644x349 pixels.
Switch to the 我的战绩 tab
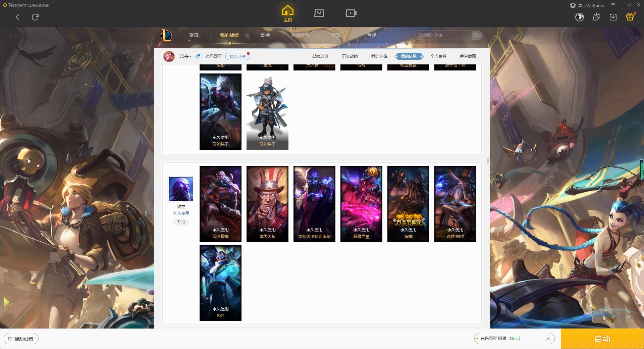(229, 35)
